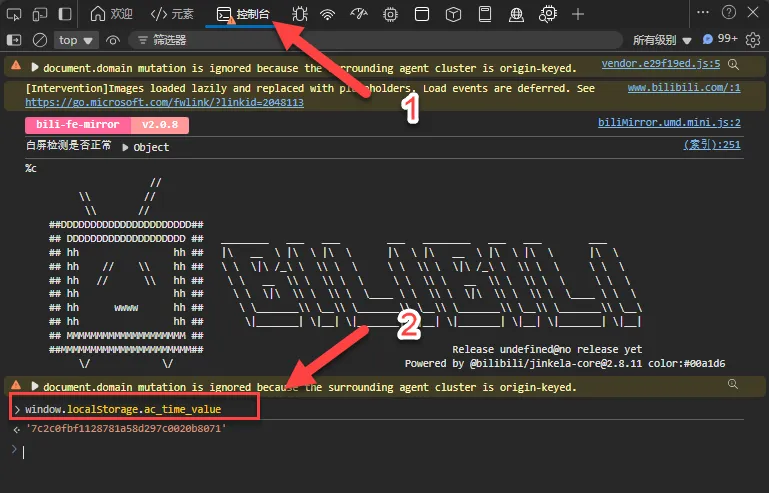Click the returned '7c2c0fbf1128781a58d297c0020b8071' value
The width and height of the screenshot is (769, 493).
tap(126, 429)
